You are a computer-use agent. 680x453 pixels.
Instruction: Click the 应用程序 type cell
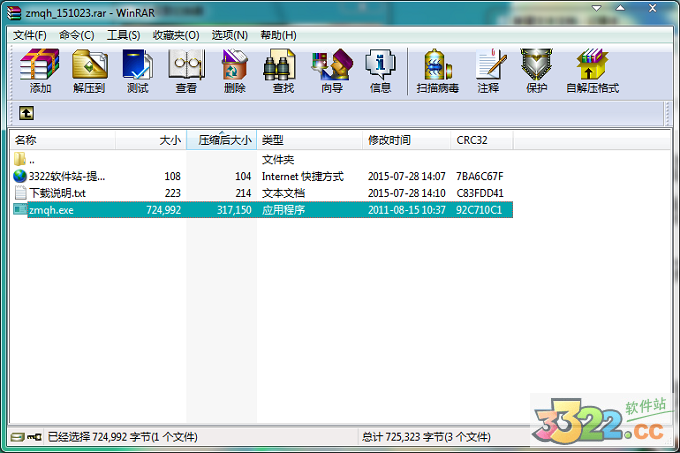pyautogui.click(x=283, y=210)
